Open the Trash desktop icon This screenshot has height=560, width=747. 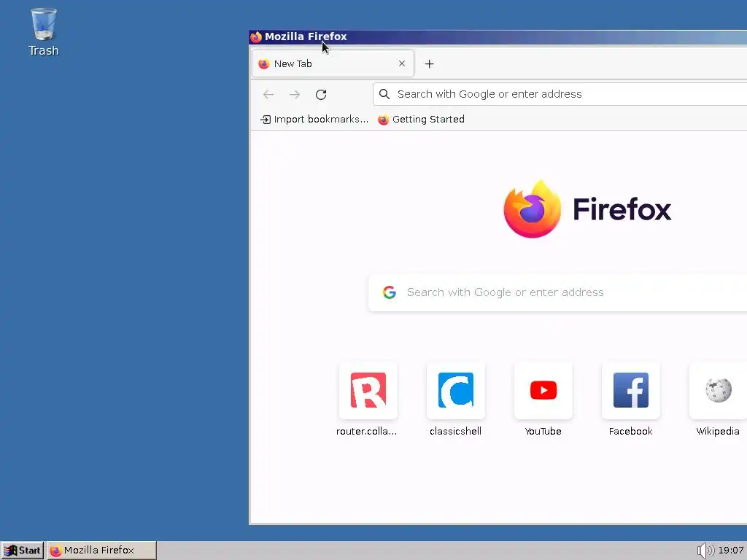(x=43, y=31)
